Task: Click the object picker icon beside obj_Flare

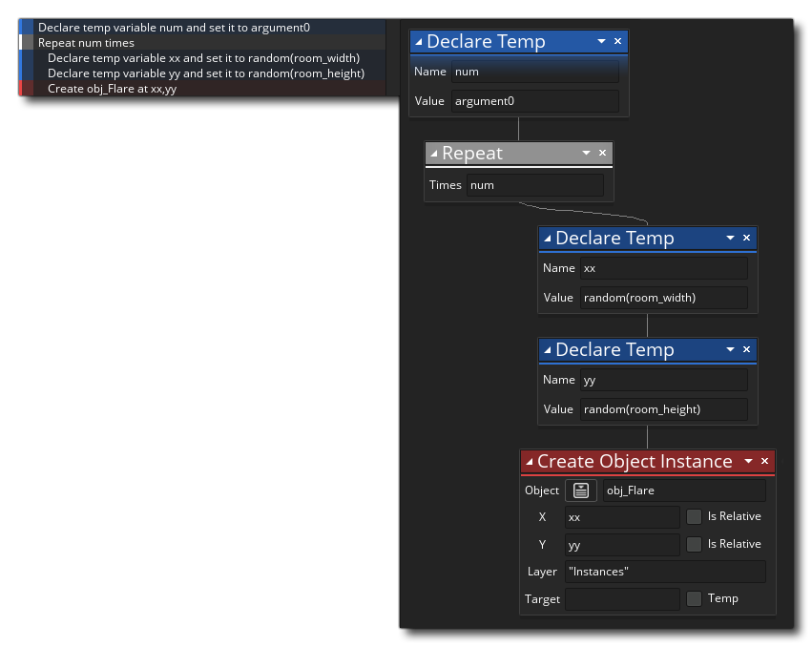Action: pos(581,490)
